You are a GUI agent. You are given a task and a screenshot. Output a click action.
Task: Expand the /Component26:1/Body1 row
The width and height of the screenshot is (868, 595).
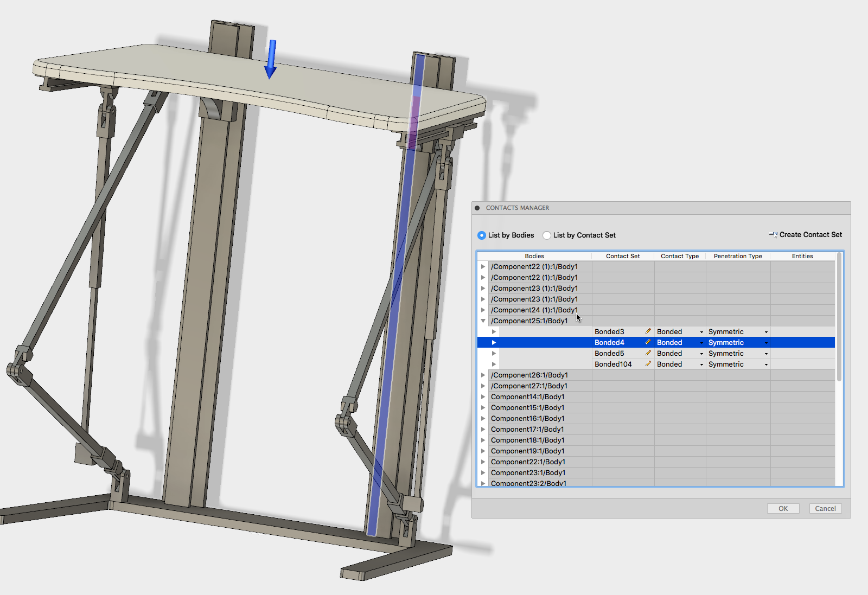coord(483,375)
